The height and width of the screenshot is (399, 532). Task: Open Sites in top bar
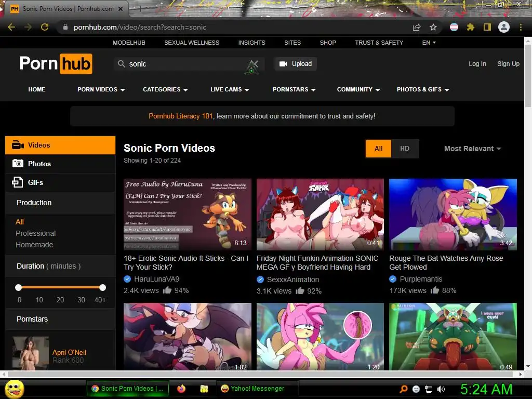[292, 43]
